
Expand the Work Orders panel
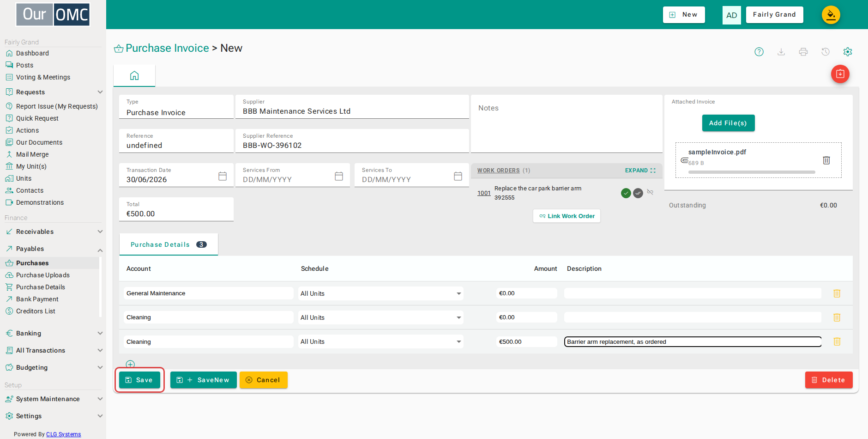pos(640,171)
